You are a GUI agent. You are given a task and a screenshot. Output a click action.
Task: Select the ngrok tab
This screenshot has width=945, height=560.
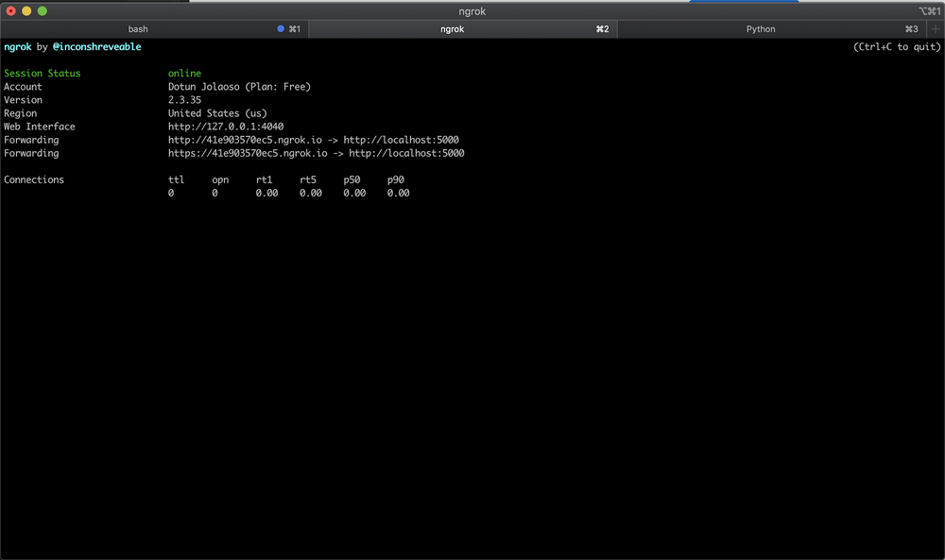coord(452,29)
